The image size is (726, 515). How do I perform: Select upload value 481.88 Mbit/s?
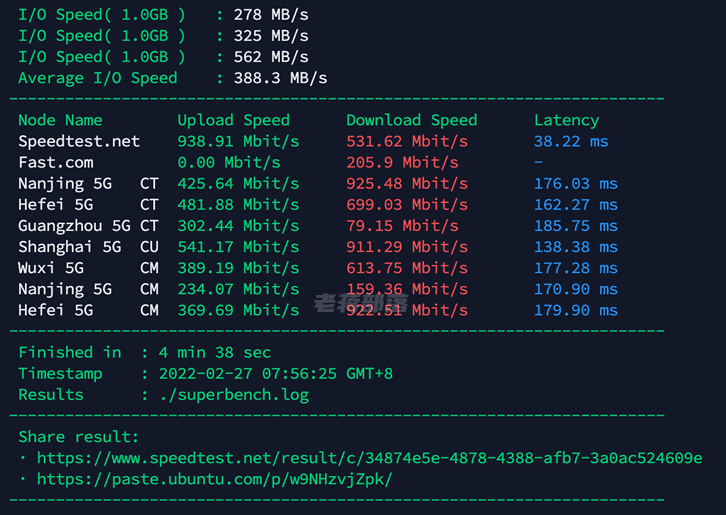[238, 205]
